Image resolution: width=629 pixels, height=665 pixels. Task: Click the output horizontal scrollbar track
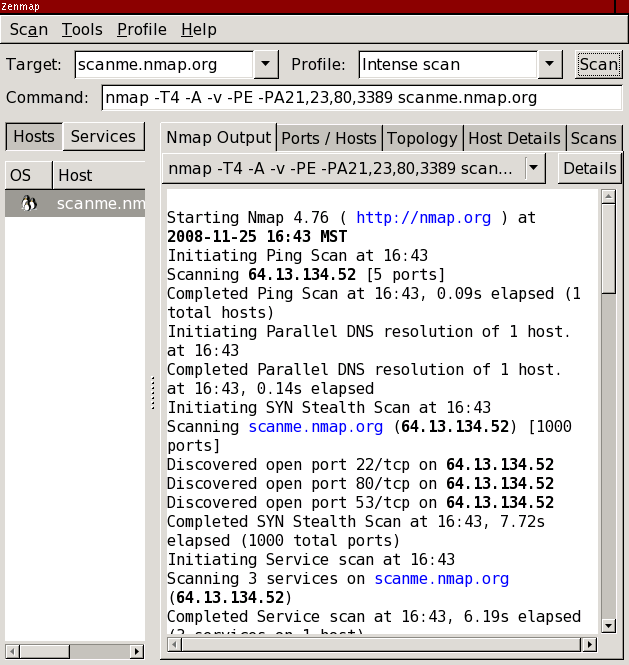coord(382,645)
